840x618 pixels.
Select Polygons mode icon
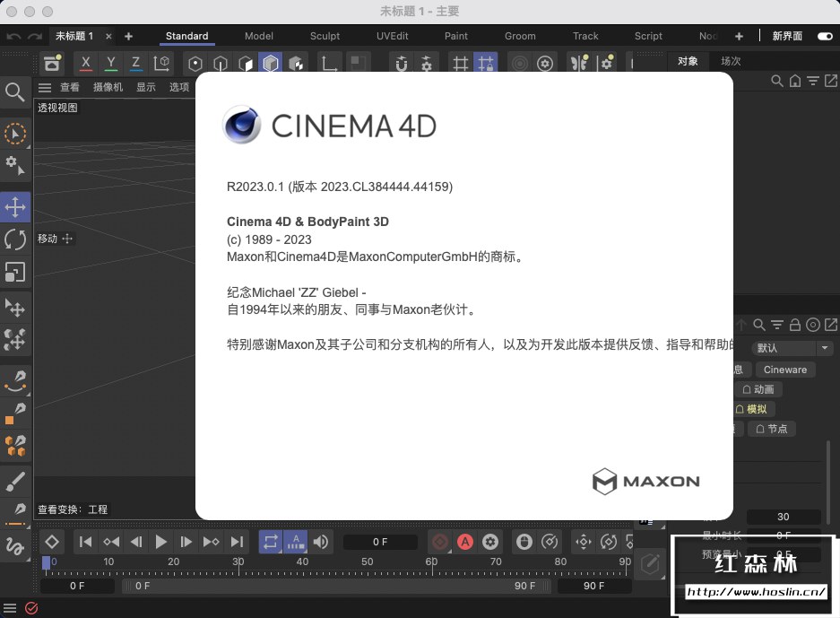tap(246, 64)
